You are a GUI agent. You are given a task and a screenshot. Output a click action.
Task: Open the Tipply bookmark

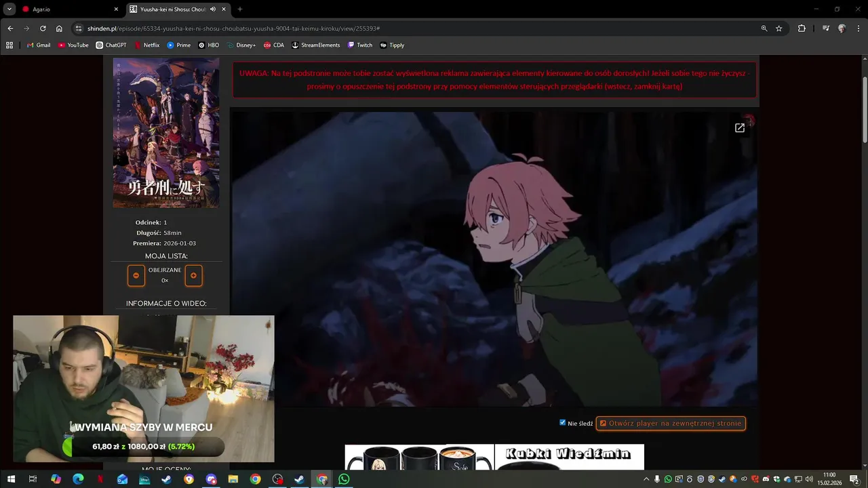[392, 45]
